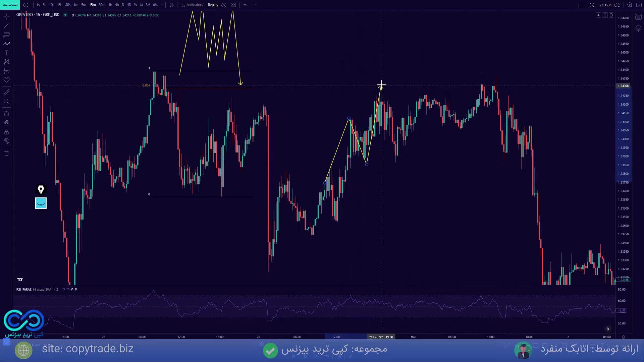Select the XABCD pattern tool
Screen dimensions: 644x362
click(x=6, y=62)
